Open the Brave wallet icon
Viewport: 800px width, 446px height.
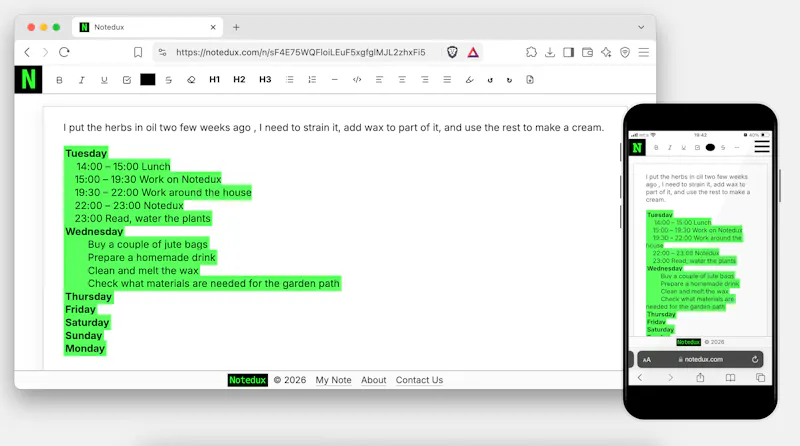(587, 52)
